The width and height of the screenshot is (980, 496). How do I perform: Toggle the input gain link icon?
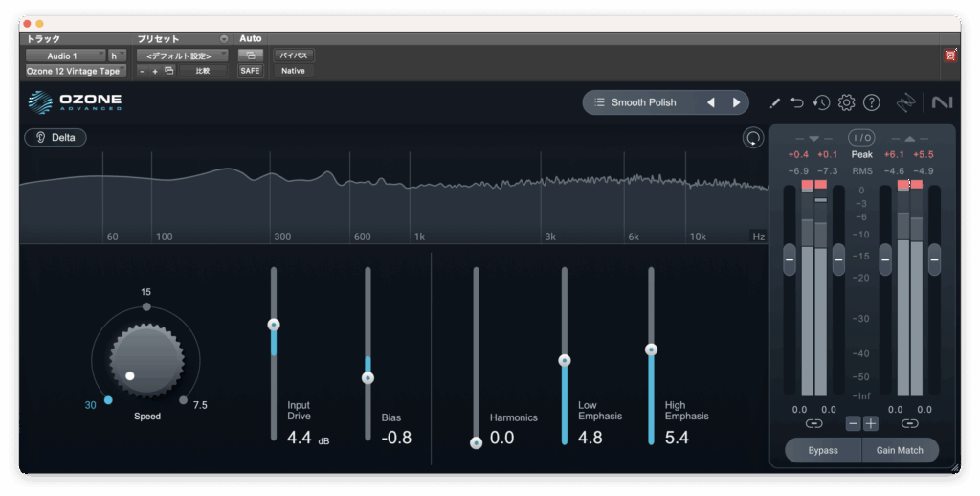pos(813,423)
